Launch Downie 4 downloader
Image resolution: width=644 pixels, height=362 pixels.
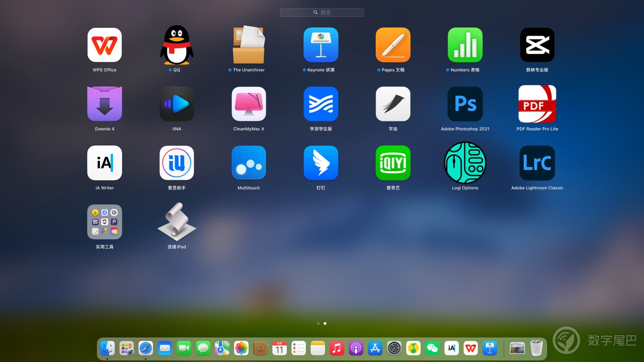[104, 104]
